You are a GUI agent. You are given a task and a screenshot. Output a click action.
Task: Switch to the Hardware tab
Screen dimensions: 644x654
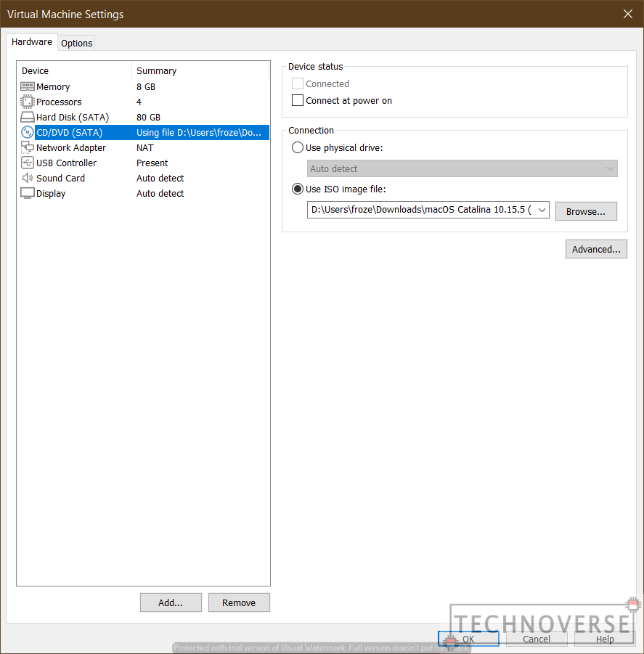[32, 42]
